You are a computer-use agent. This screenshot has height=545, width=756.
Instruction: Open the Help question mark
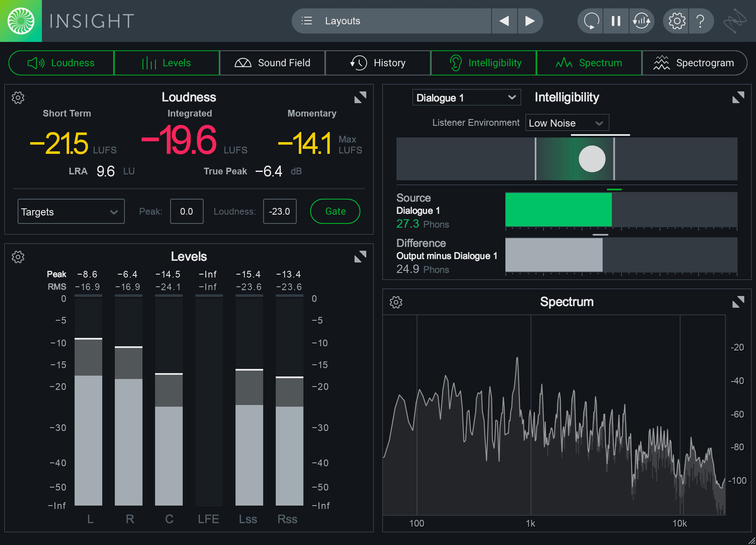pyautogui.click(x=701, y=21)
